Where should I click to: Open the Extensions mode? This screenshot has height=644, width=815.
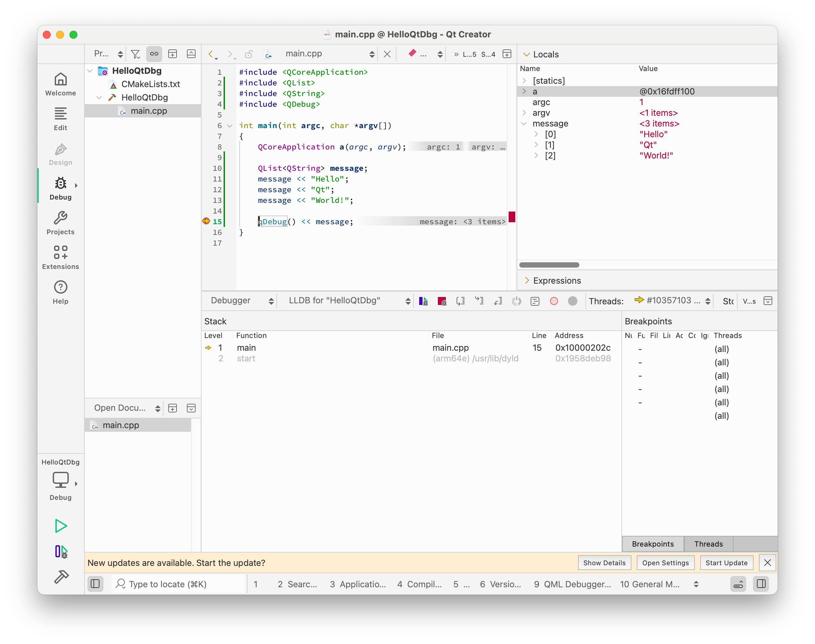pyautogui.click(x=60, y=258)
